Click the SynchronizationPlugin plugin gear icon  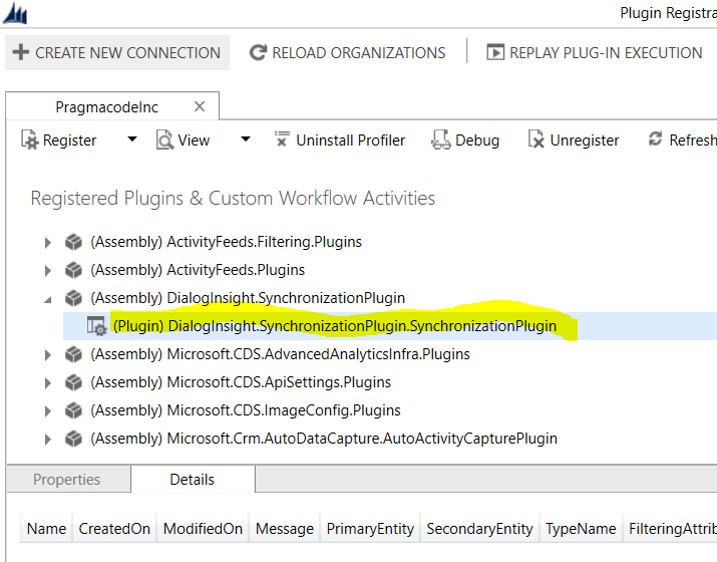pos(96,326)
